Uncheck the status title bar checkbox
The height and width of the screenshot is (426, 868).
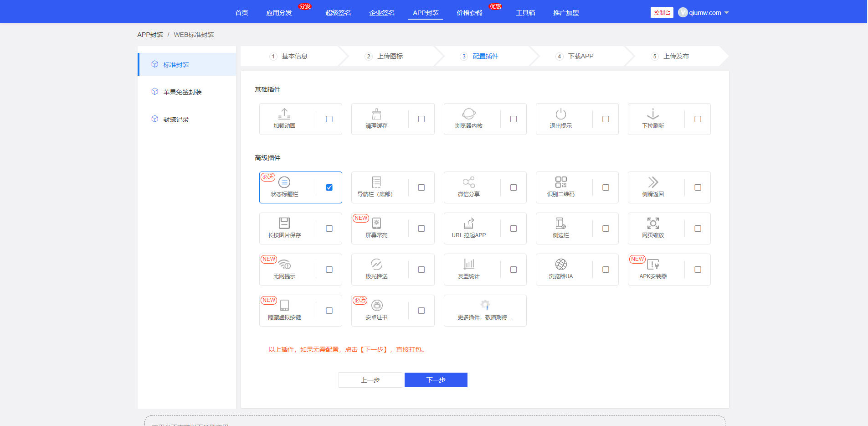tap(329, 187)
